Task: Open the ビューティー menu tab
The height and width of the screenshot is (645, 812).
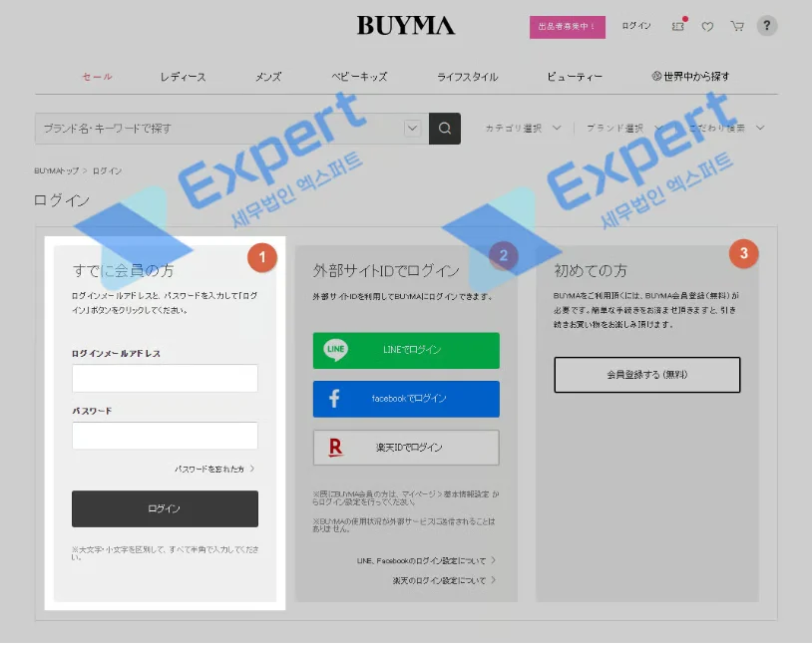Action: pyautogui.click(x=575, y=77)
